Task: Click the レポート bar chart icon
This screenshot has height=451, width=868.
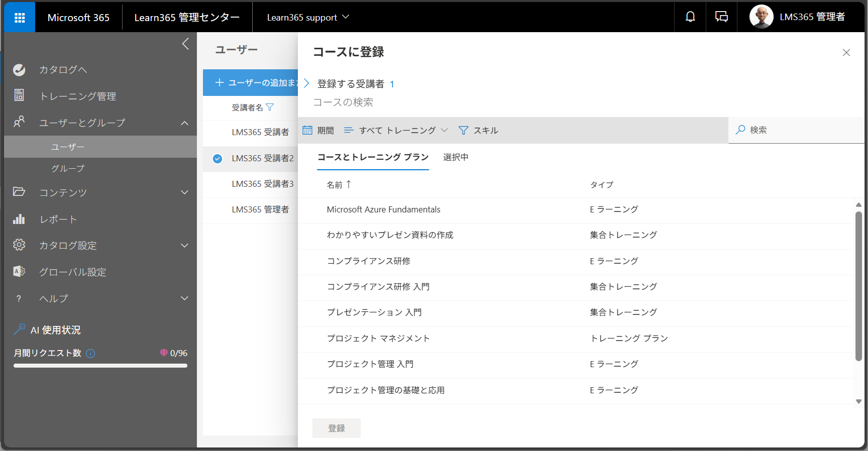Action: pyautogui.click(x=19, y=219)
